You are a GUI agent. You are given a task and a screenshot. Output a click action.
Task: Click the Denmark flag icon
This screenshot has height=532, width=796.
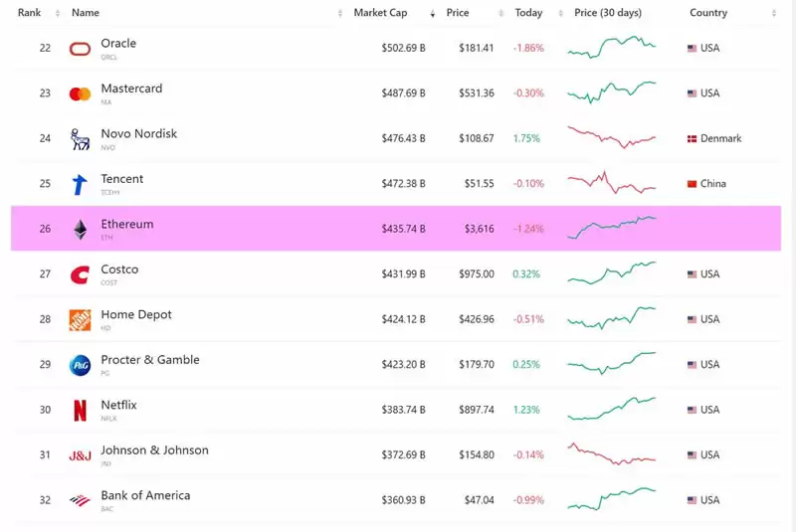pos(693,138)
